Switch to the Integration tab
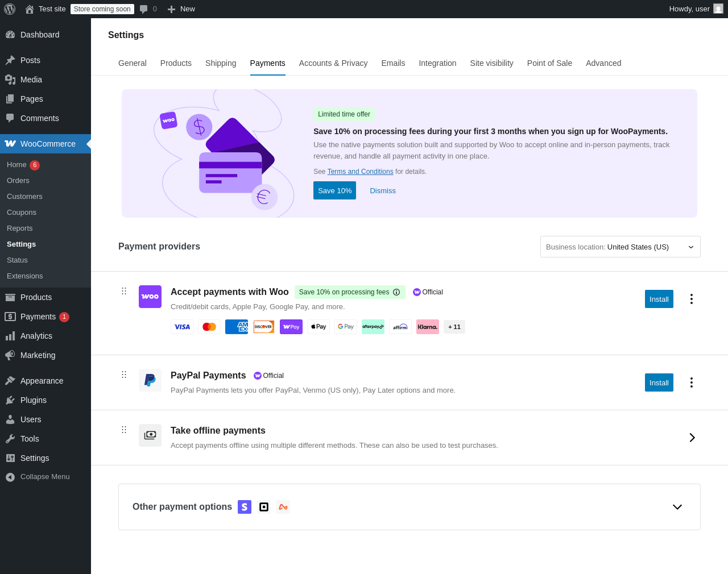Screen dimensions: 728x574 [437, 63]
